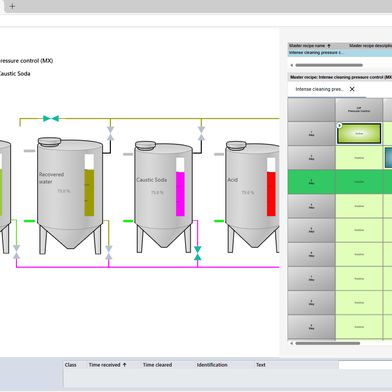Image resolution: width=392 pixels, height=392 pixels.
Task: Click the CIP Pressure control column header
Action: 359,110
